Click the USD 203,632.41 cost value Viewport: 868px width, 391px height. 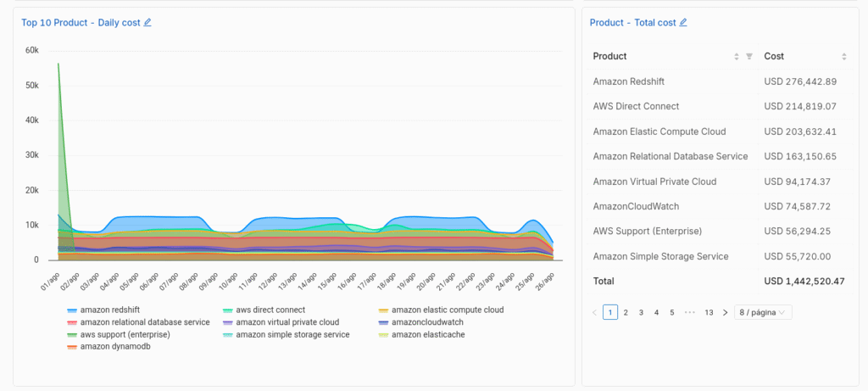[800, 131]
